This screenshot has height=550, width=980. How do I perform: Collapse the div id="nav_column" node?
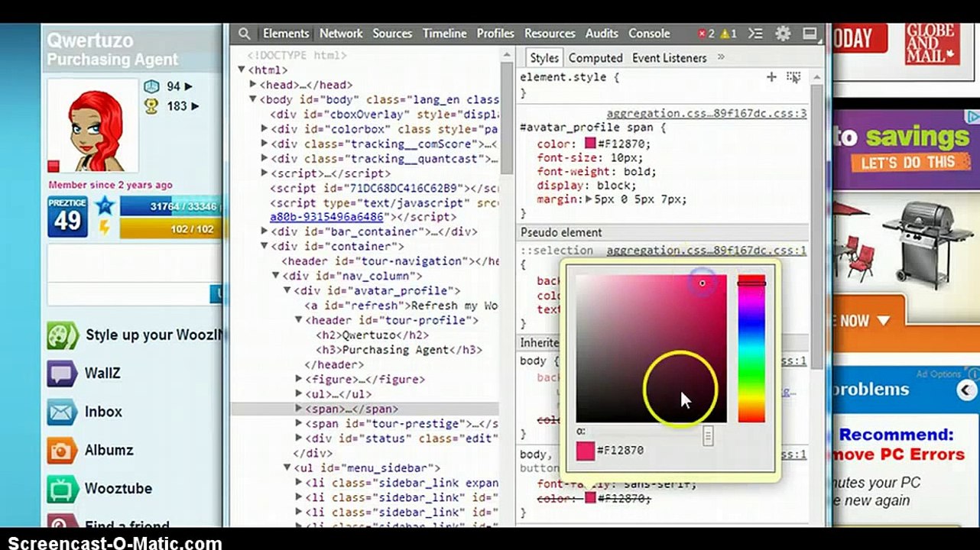coord(276,276)
